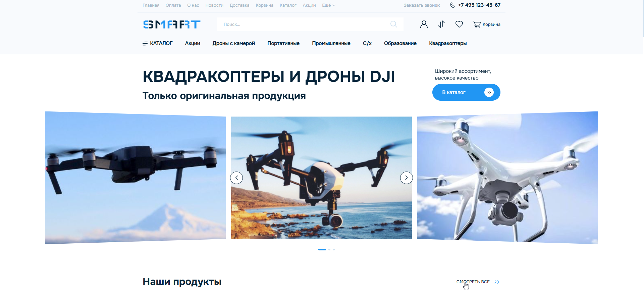644x291 pixels.
Task: Click the user account profile icon
Action: 424,24
